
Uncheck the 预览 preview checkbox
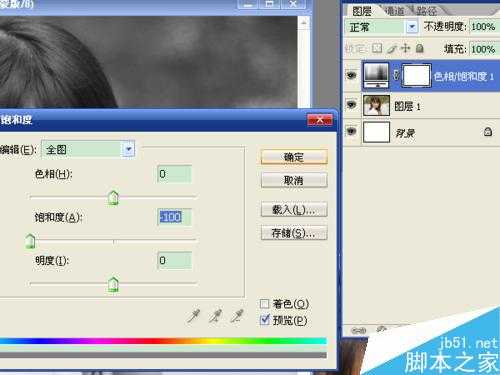click(x=265, y=320)
